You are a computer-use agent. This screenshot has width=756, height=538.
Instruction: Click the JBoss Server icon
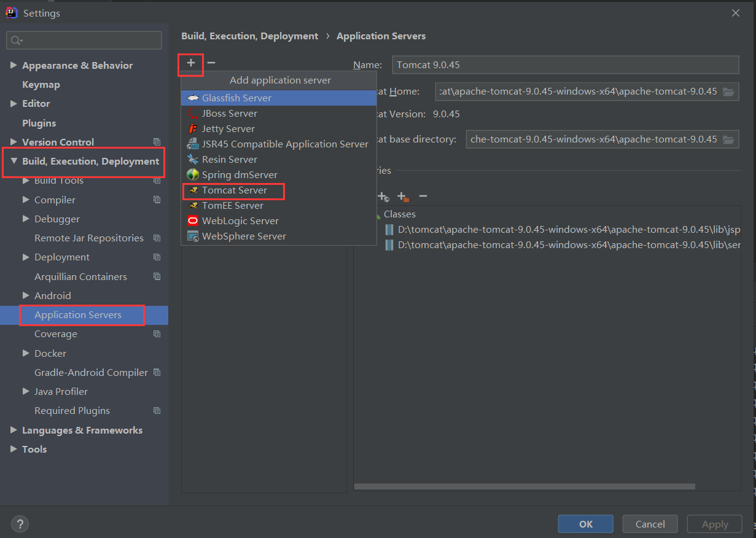193,114
